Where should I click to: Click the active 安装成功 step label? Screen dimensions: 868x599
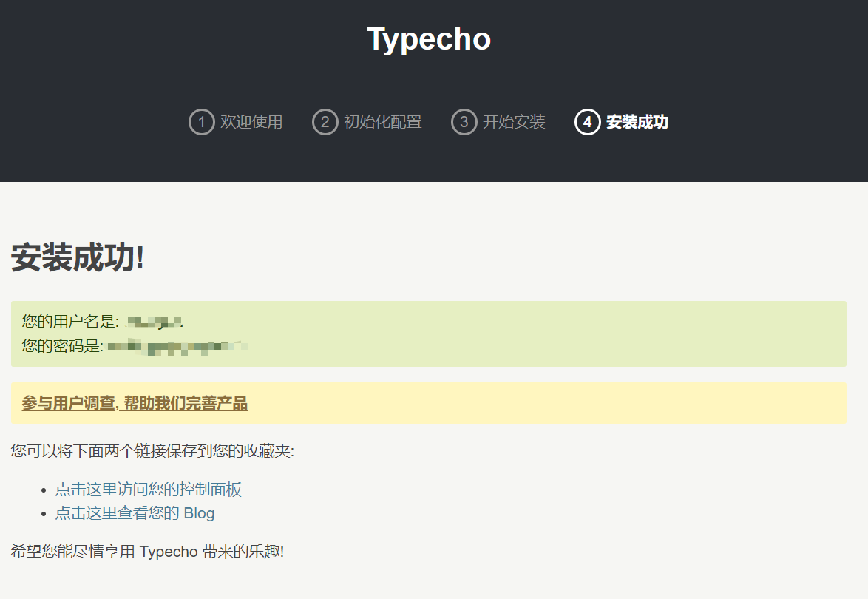(637, 122)
